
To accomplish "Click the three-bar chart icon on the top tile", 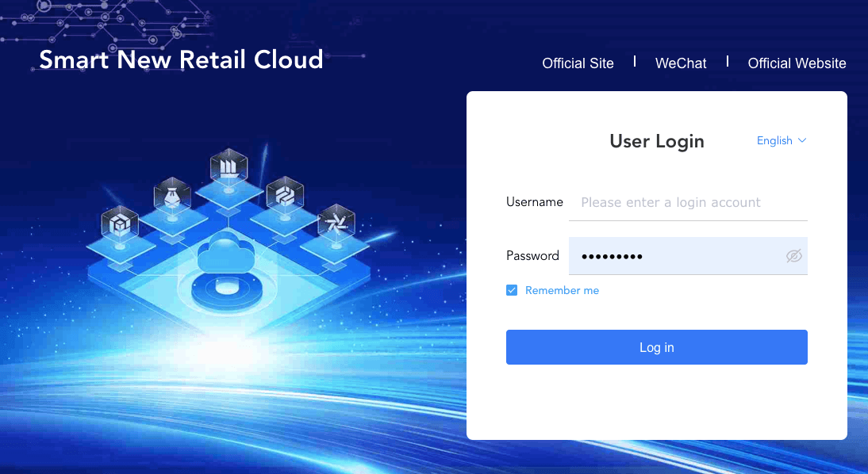I will tap(229, 166).
